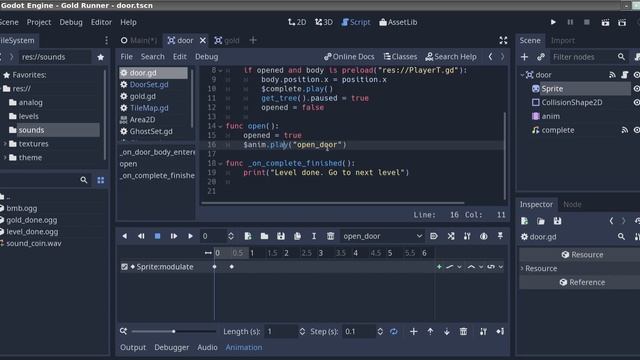Open the Debug menu in script editor
The image size is (640, 360).
(x=207, y=57)
